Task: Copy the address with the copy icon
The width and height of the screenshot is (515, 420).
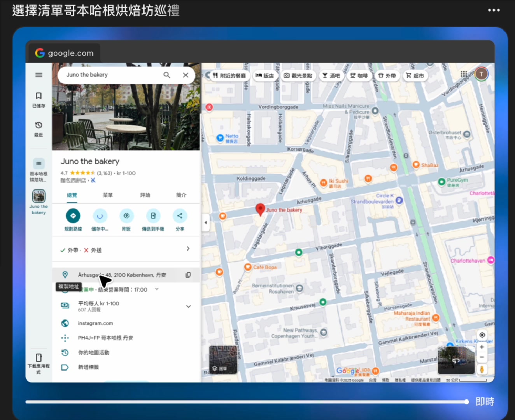Action: pyautogui.click(x=188, y=275)
